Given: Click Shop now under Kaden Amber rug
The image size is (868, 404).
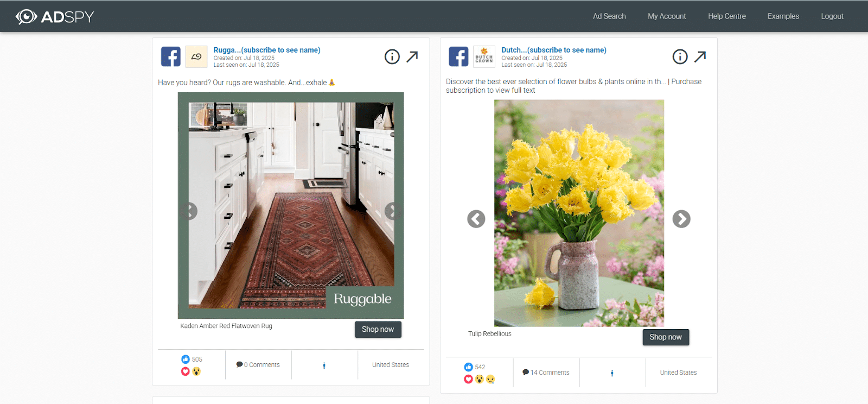Looking at the screenshot, I should click(378, 329).
